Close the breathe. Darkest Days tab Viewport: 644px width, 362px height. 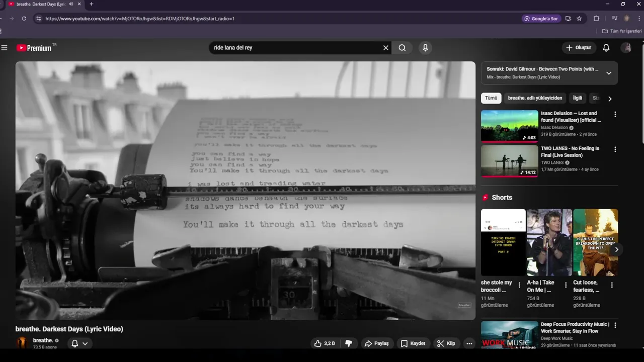pyautogui.click(x=79, y=4)
